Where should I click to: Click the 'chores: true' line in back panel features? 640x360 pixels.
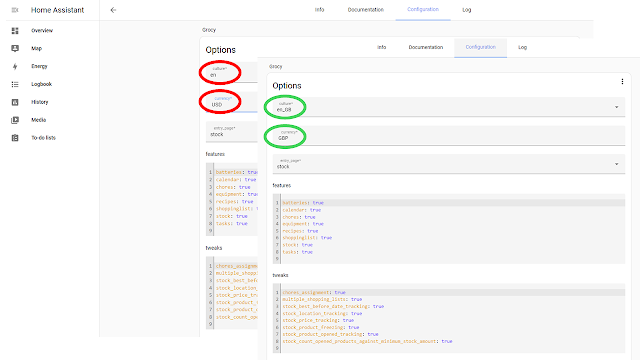(233, 187)
